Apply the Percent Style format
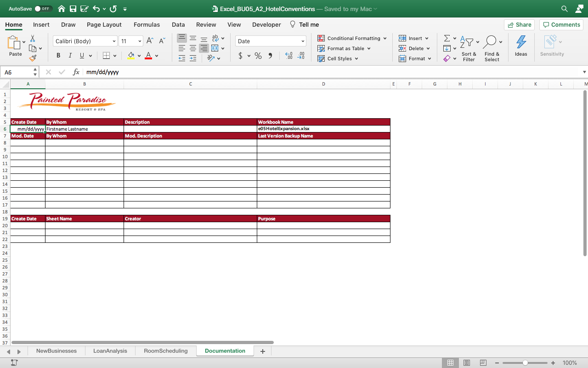This screenshot has width=588, height=368. click(258, 56)
